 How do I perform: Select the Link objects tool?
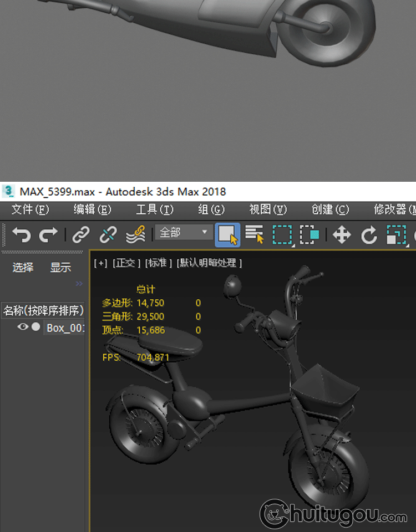[81, 235]
